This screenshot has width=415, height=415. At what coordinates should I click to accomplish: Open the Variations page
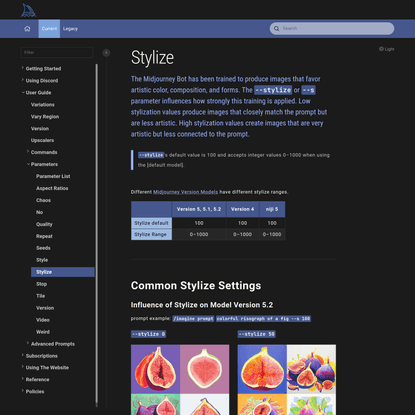tap(43, 105)
